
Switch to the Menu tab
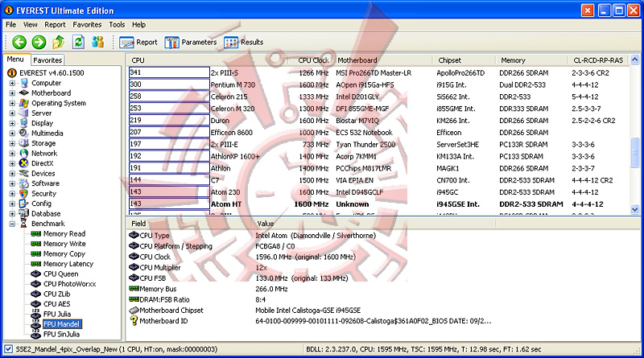point(15,59)
